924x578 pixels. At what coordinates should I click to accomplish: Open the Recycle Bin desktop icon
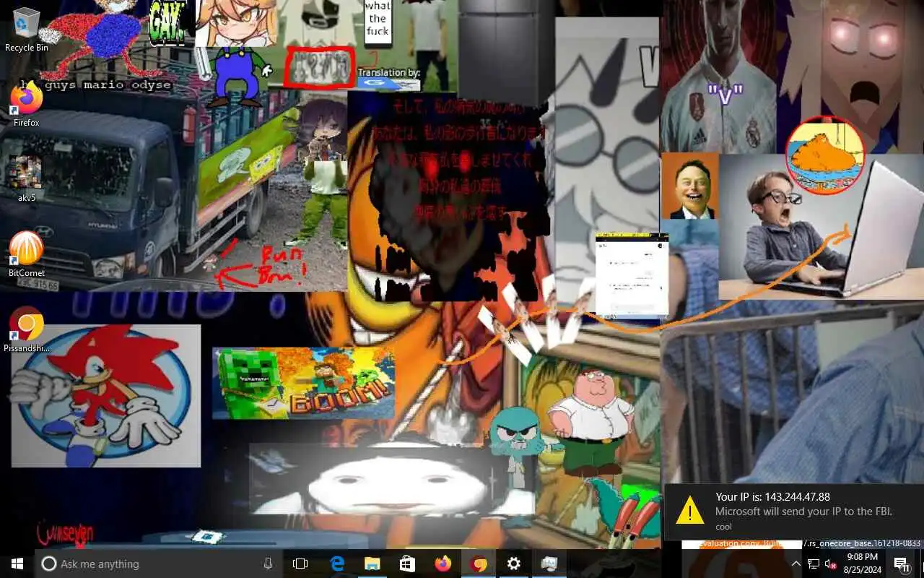(x=27, y=29)
